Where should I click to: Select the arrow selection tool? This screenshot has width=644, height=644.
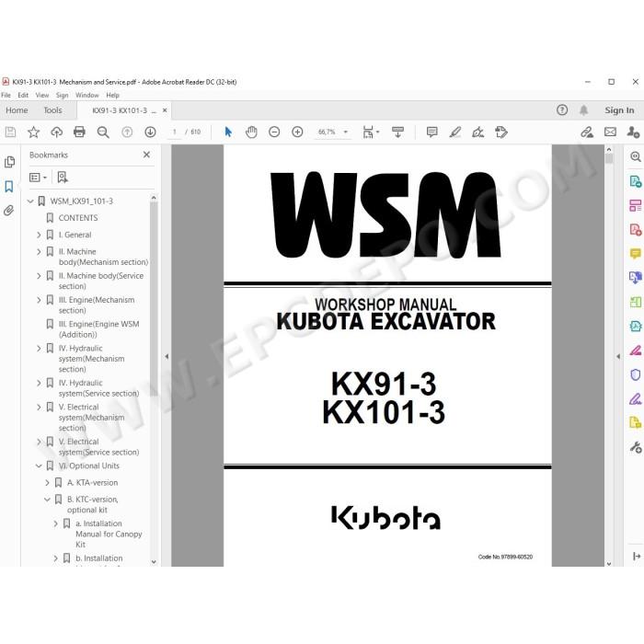coord(228,132)
